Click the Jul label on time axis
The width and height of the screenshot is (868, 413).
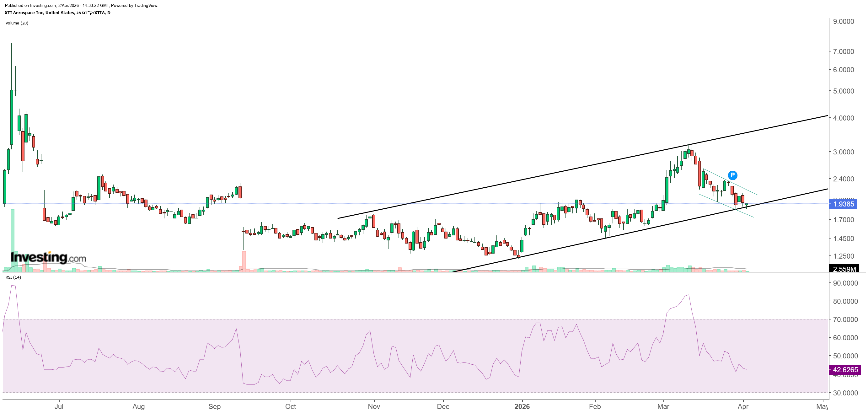click(x=59, y=406)
